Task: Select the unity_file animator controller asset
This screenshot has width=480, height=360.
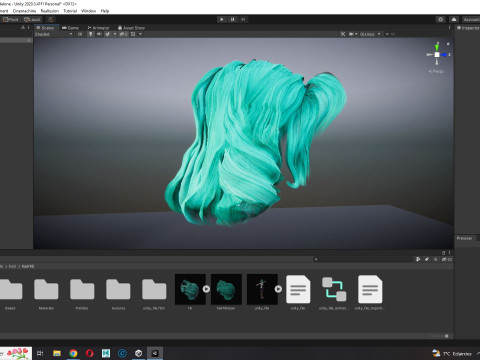Action: (x=334, y=292)
